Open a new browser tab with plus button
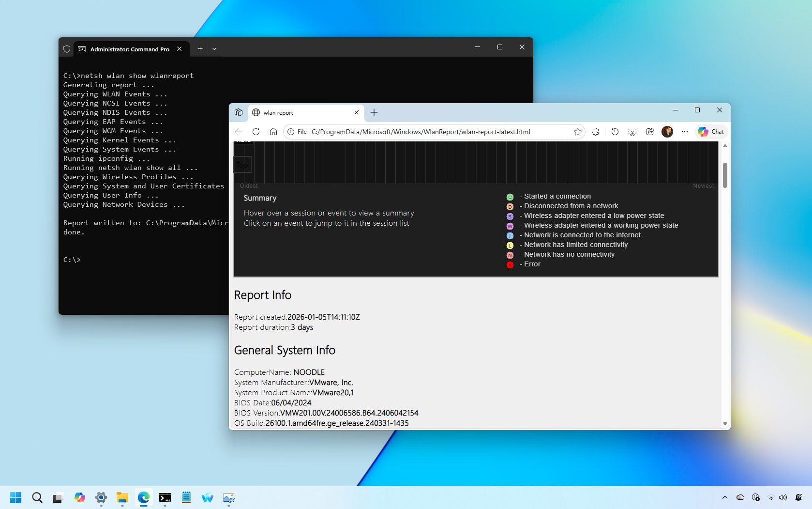 tap(374, 112)
